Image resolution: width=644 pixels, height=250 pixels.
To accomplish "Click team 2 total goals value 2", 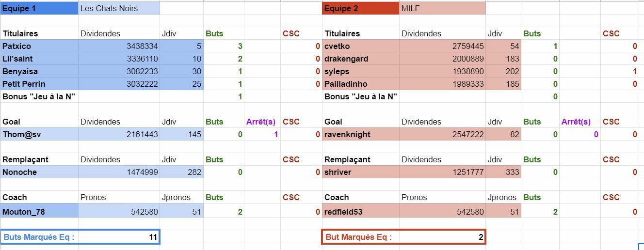I will click(441, 237).
